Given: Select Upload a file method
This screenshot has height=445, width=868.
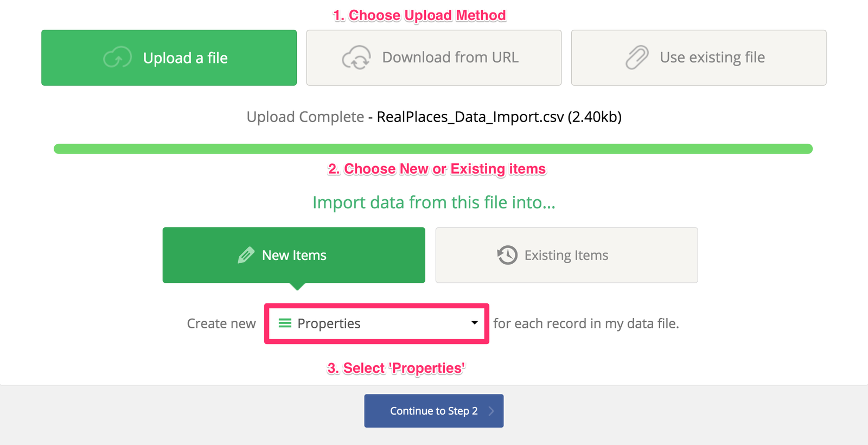Looking at the screenshot, I should pyautogui.click(x=169, y=58).
